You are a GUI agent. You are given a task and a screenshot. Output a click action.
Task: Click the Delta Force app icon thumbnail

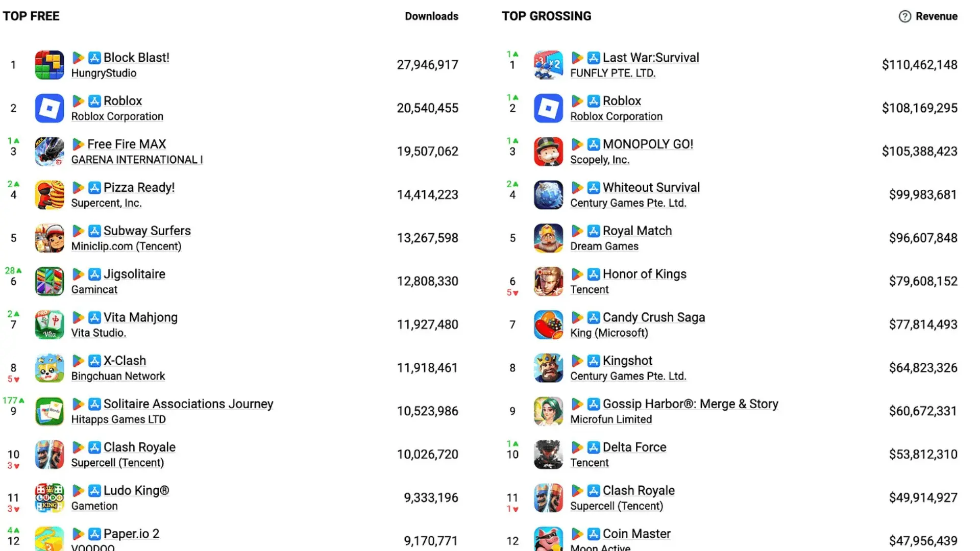tap(548, 454)
